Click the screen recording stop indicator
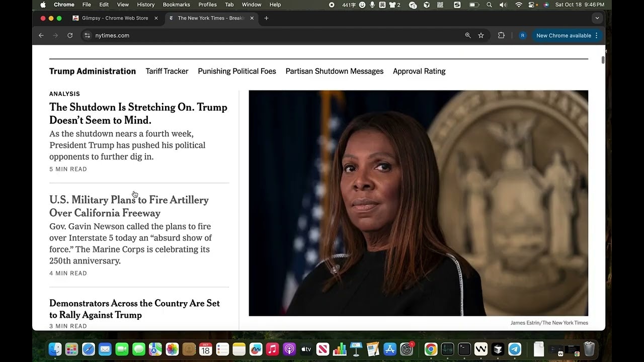The height and width of the screenshot is (362, 644). coord(332,5)
